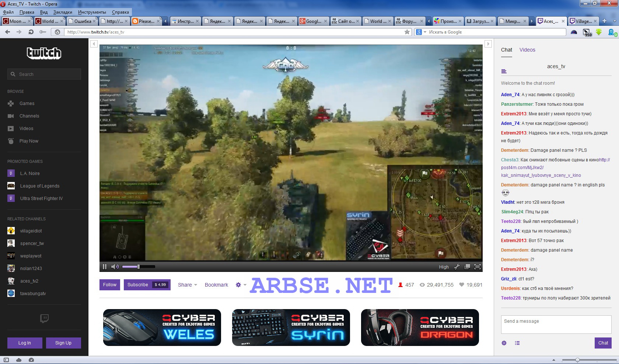Viewport: 619px width, 364px height.
Task: Click the Log In button
Action: pyautogui.click(x=25, y=343)
